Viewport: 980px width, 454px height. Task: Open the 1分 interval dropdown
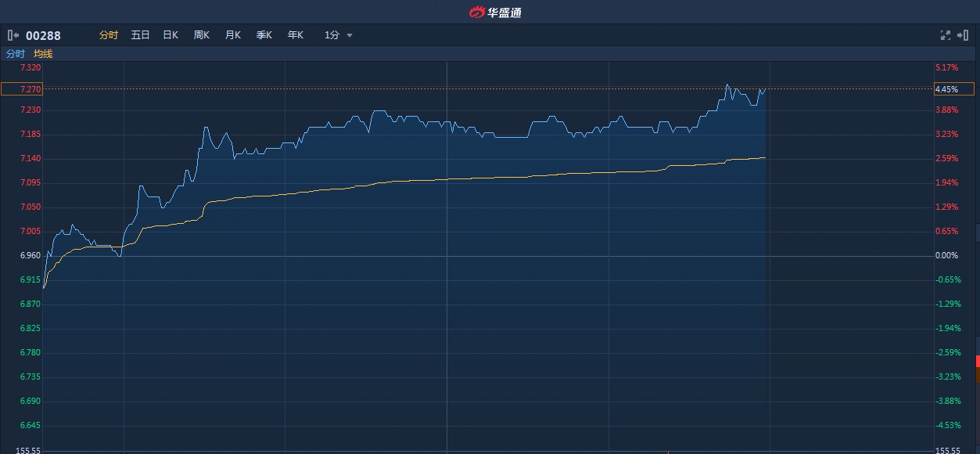point(339,35)
